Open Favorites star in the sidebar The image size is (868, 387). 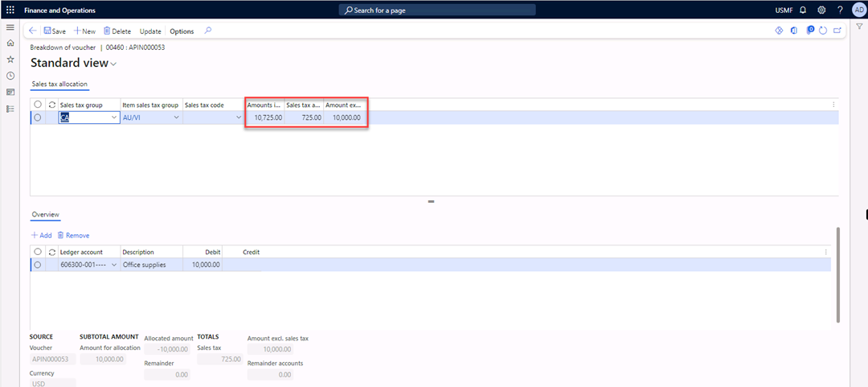tap(10, 60)
